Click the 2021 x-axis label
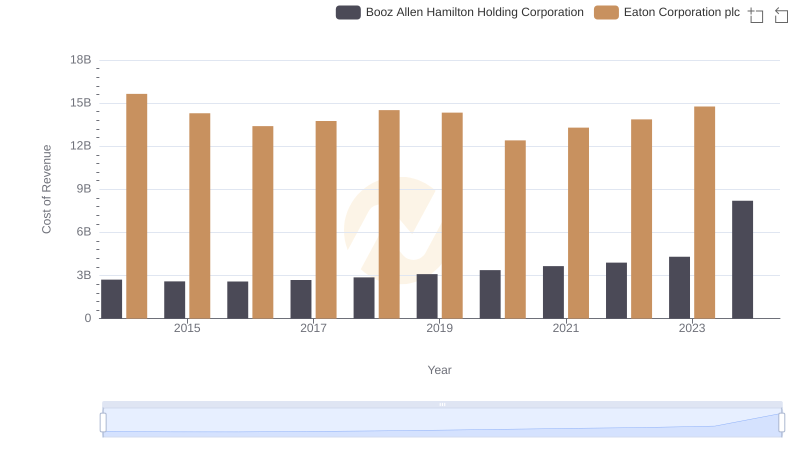Viewport: 800px width, 461px height. tap(566, 328)
